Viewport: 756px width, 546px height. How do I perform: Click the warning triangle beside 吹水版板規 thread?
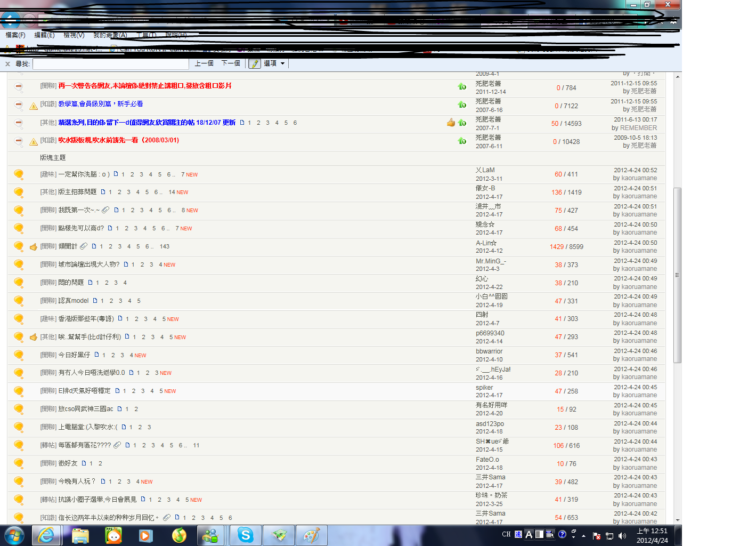[x=33, y=142]
